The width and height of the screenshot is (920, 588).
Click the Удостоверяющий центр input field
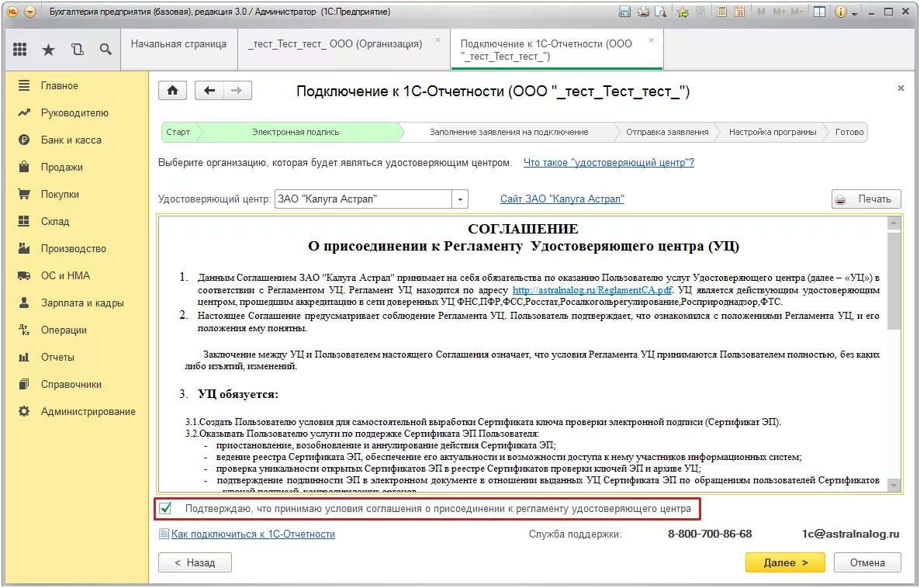364,199
